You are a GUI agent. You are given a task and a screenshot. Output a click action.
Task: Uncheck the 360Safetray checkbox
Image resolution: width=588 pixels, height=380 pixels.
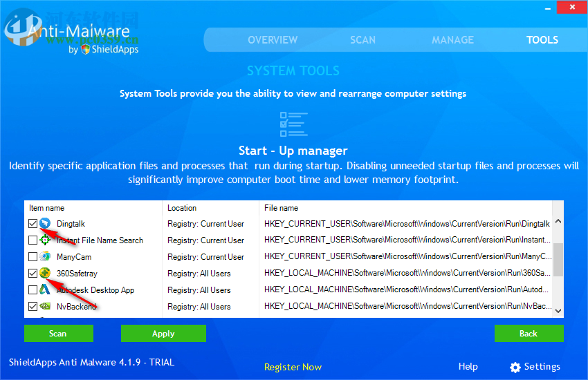click(x=33, y=273)
